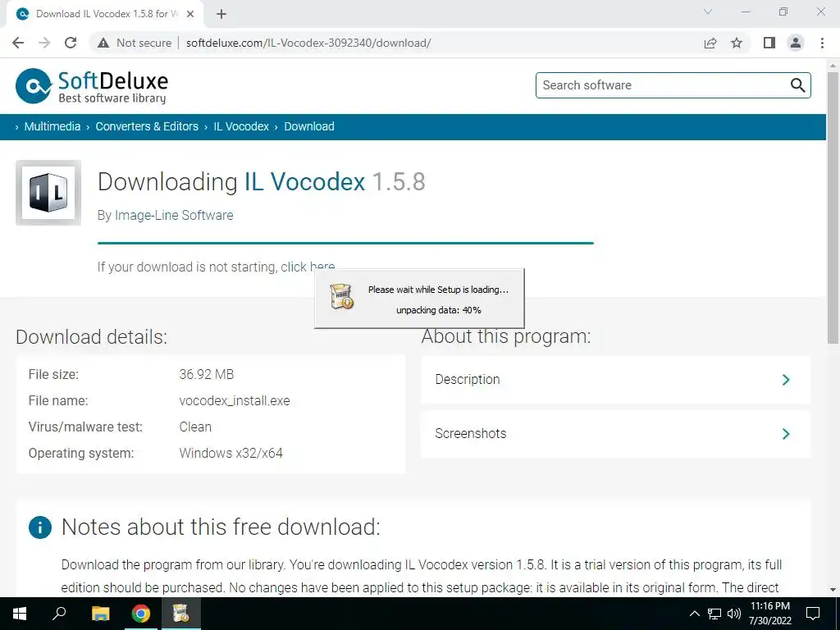Click file name vocodex_install.exe
The width and height of the screenshot is (840, 630).
click(x=235, y=400)
